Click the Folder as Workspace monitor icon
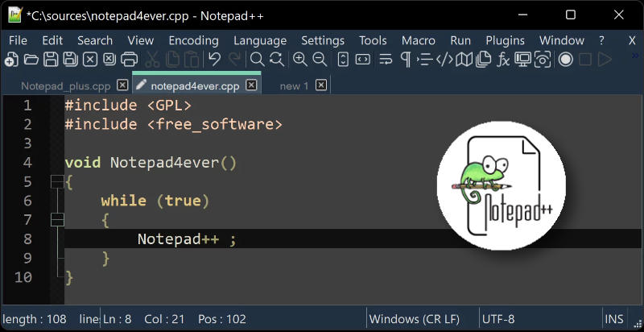This screenshot has width=644, height=332. [522, 60]
